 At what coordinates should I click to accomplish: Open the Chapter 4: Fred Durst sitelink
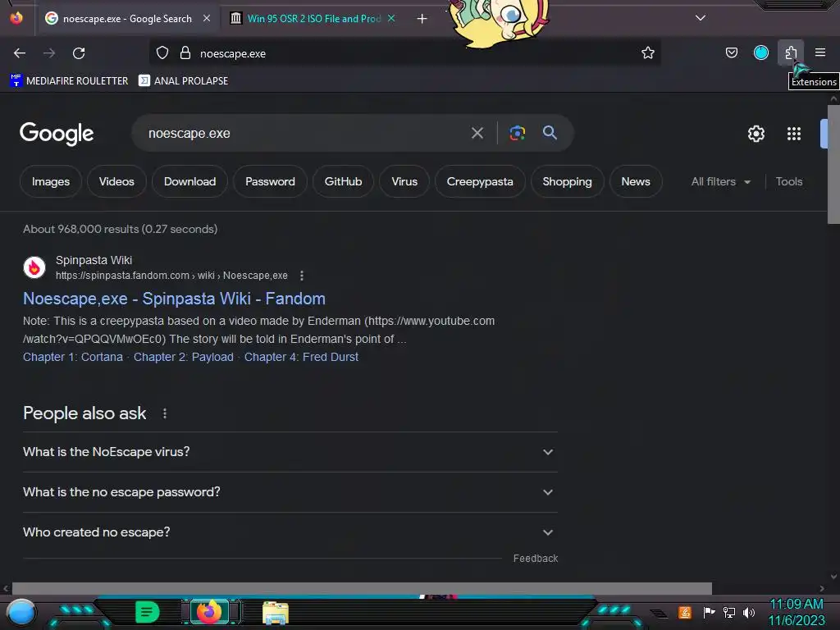click(301, 357)
